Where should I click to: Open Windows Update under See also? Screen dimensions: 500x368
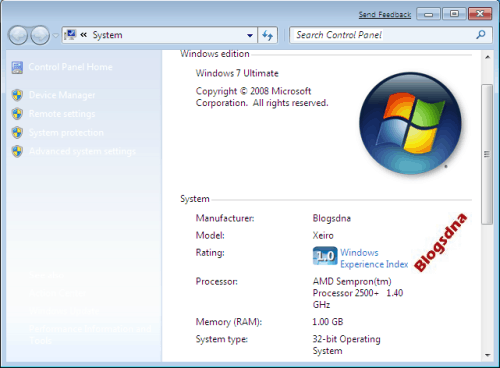pyautogui.click(x=64, y=311)
